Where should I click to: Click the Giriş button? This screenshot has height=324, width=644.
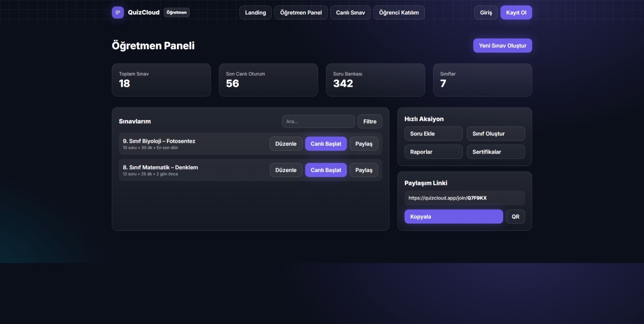click(x=486, y=13)
